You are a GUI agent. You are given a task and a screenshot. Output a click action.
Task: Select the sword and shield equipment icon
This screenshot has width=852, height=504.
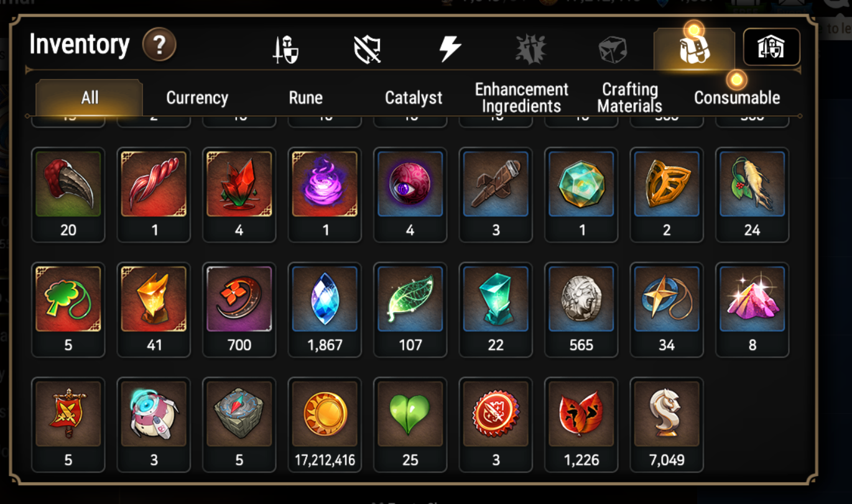tap(286, 49)
